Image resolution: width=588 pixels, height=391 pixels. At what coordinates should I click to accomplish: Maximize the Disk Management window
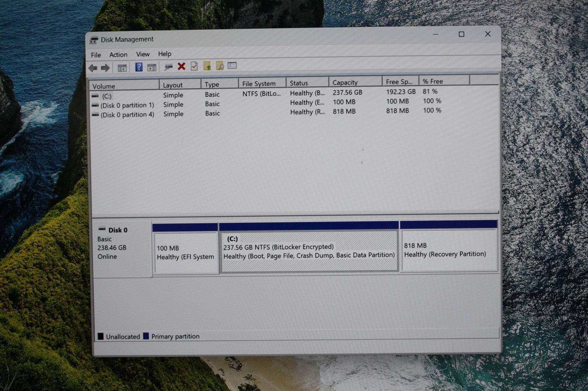[462, 34]
